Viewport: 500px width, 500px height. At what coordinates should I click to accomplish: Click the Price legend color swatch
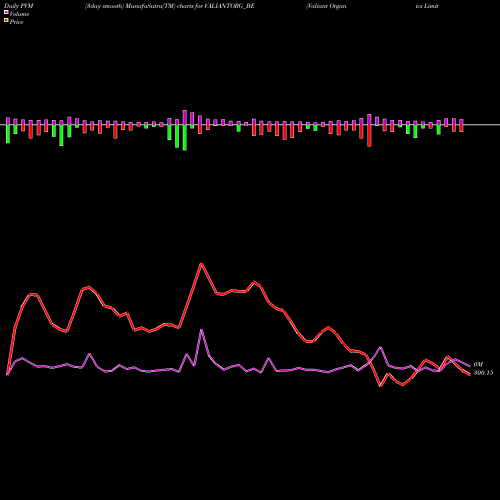point(6,20)
